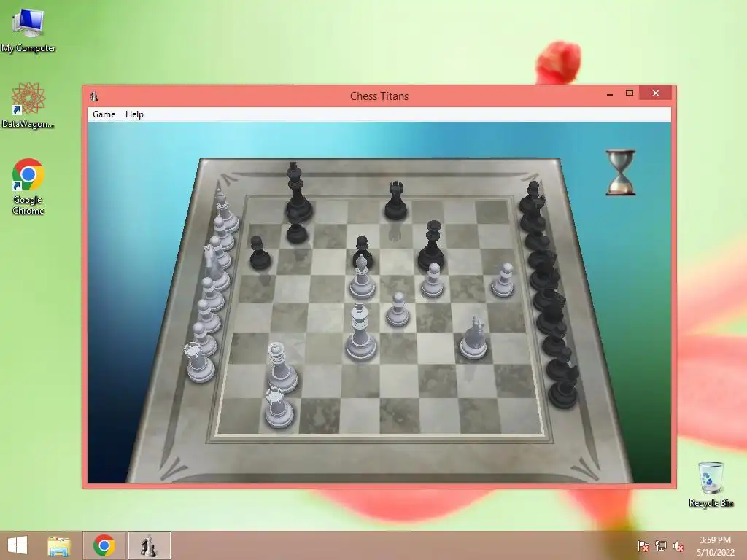Click the captured white rook beside the board
This screenshot has width=747, height=560.
click(200, 363)
